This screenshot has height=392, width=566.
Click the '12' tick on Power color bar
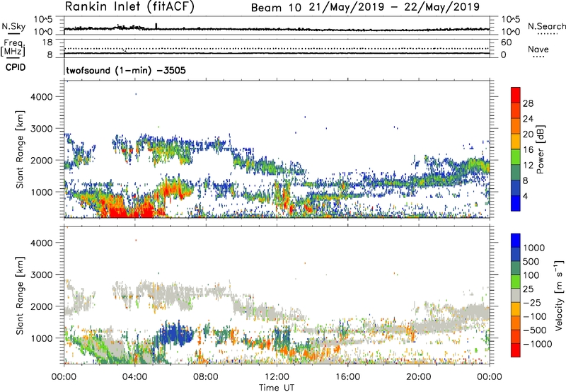(528, 165)
